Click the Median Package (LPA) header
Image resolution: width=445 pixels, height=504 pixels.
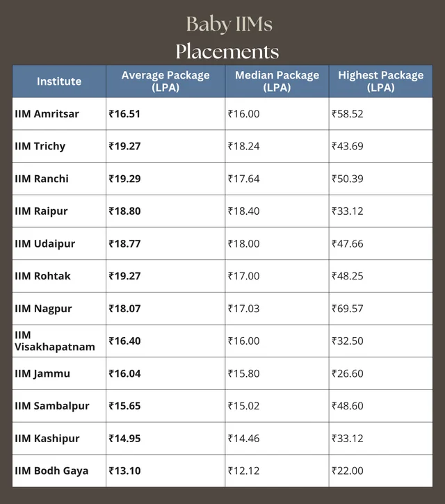pos(277,81)
